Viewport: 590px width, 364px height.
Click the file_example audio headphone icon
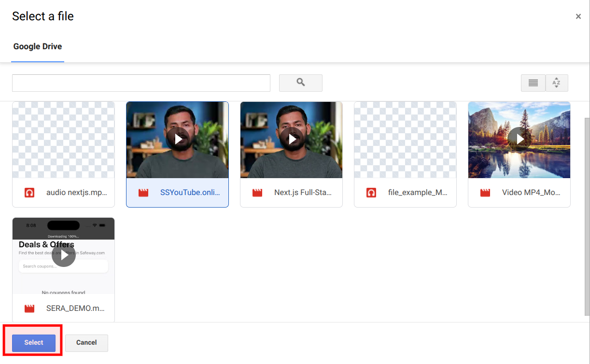(371, 193)
